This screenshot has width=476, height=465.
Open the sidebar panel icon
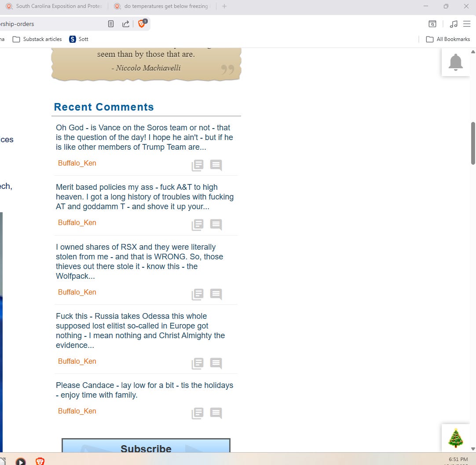point(432,24)
